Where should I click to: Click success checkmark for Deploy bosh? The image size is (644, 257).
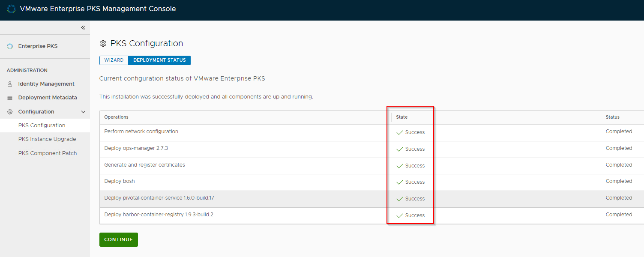(x=400, y=182)
